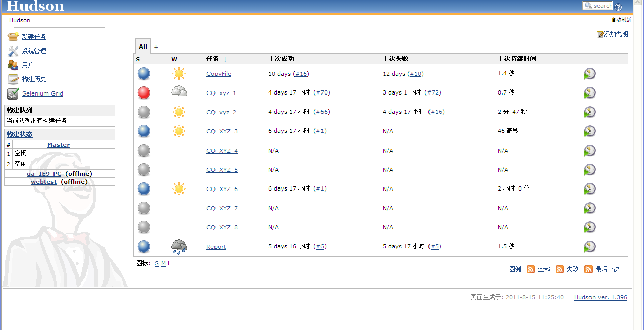Click the help question mark icon
Viewport: 644px width, 330px height.
(618, 7)
